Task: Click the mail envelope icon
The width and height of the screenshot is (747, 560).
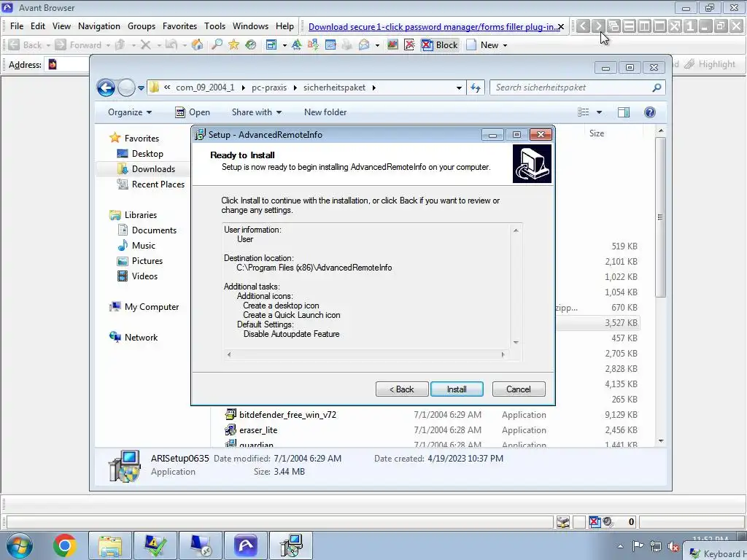Action: coord(364,44)
